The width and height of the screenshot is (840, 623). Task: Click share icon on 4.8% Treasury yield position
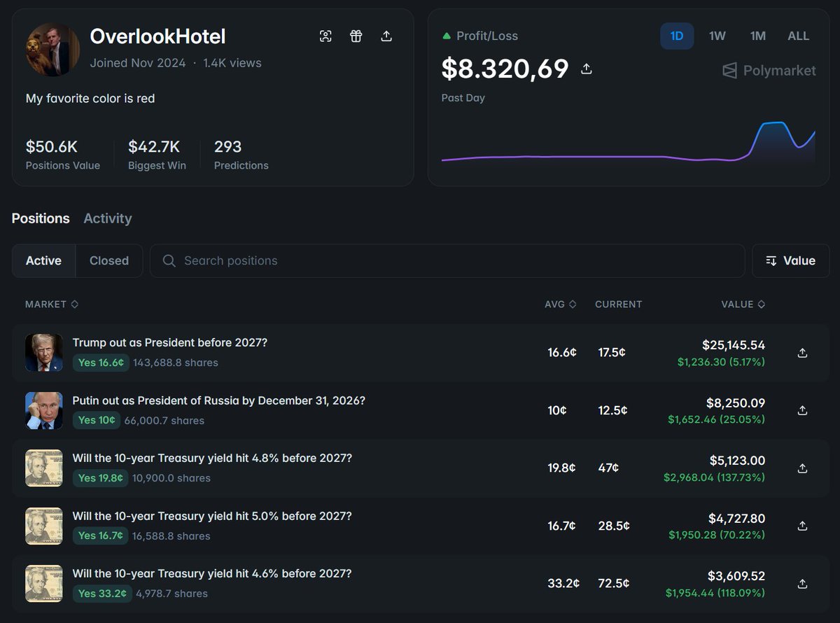coord(802,468)
